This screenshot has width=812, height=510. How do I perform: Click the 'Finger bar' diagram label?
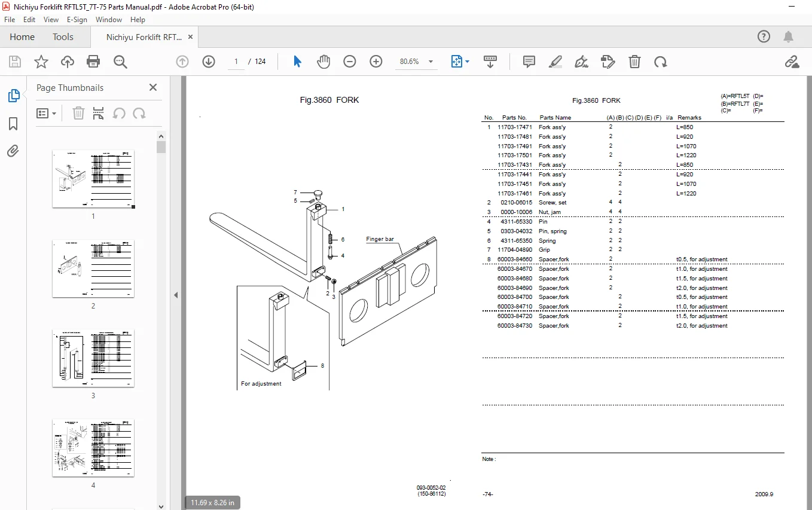380,239
